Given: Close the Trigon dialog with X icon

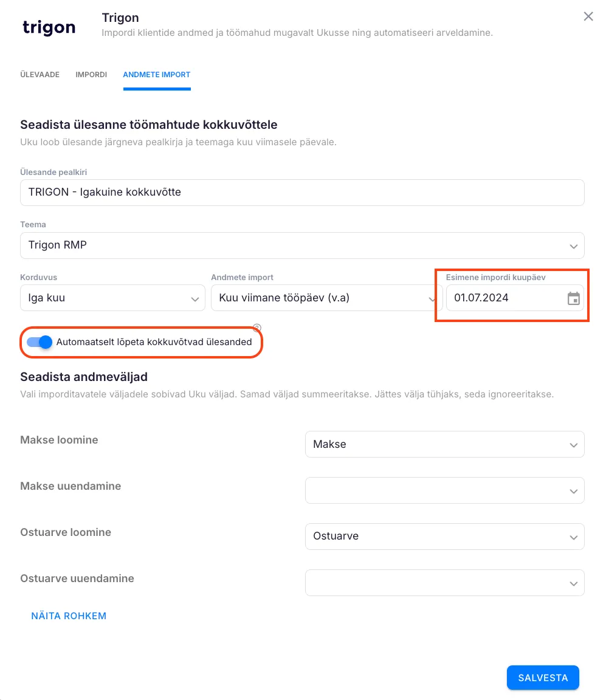Looking at the screenshot, I should 588,16.
